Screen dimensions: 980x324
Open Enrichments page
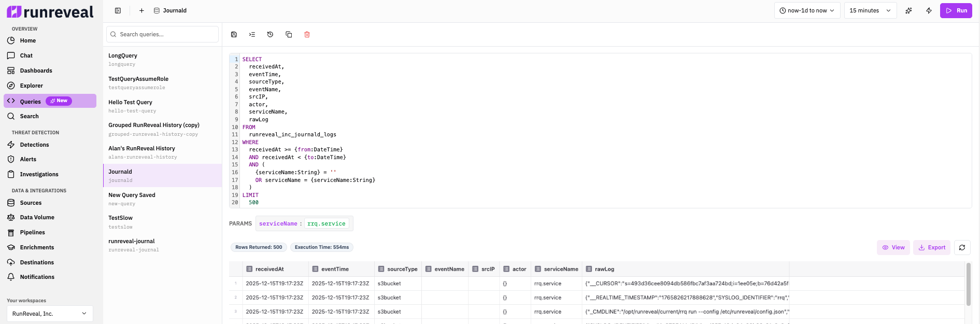(x=50, y=247)
